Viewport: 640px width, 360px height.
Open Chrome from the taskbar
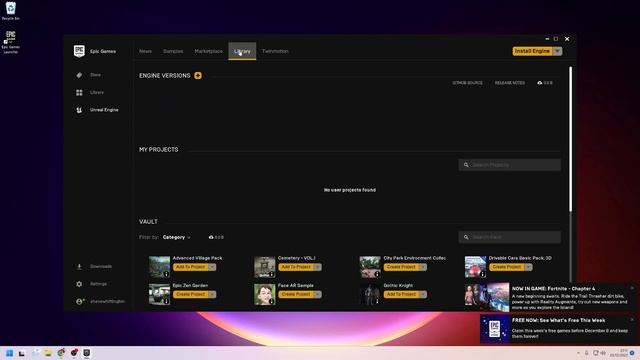coord(61,353)
